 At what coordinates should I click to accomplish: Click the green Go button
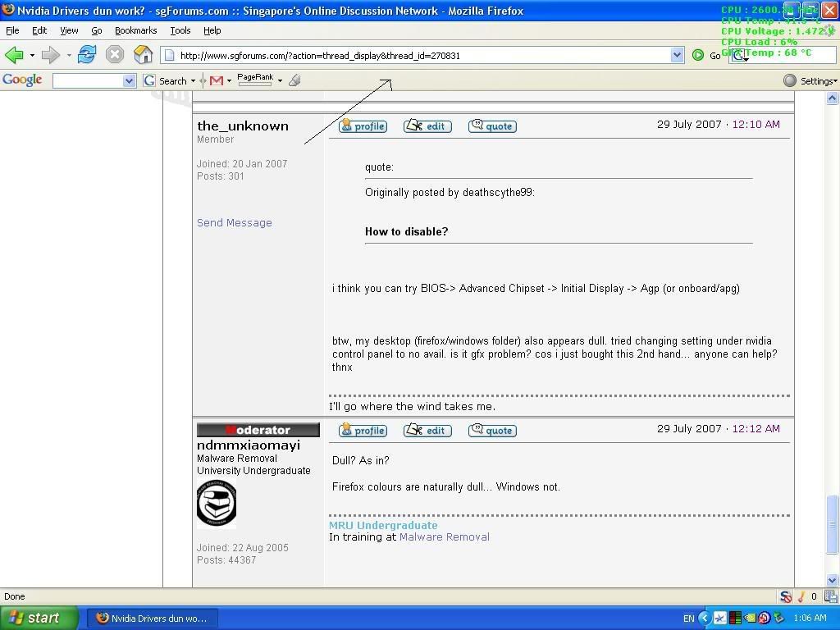click(x=698, y=55)
